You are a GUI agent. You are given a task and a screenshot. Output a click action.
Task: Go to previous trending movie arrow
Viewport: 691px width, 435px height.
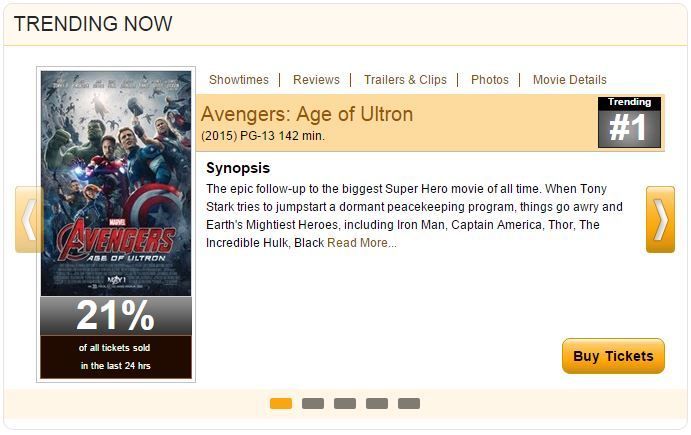click(29, 219)
